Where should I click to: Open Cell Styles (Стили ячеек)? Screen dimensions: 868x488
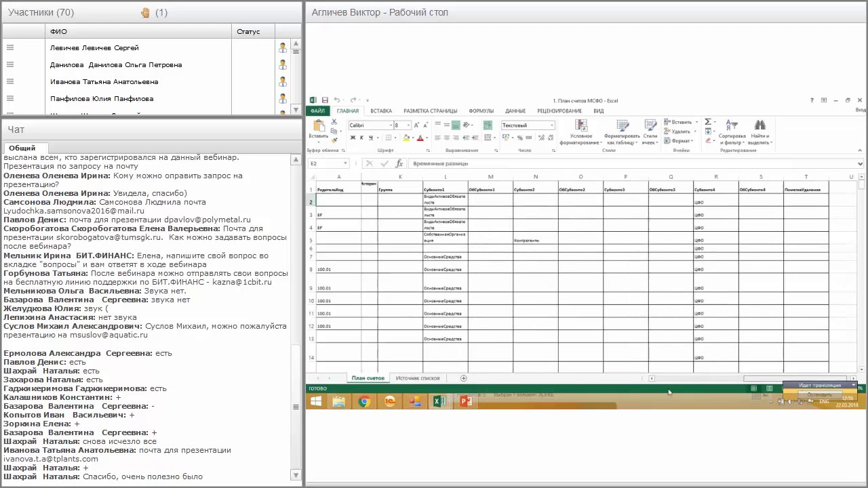pos(650,132)
